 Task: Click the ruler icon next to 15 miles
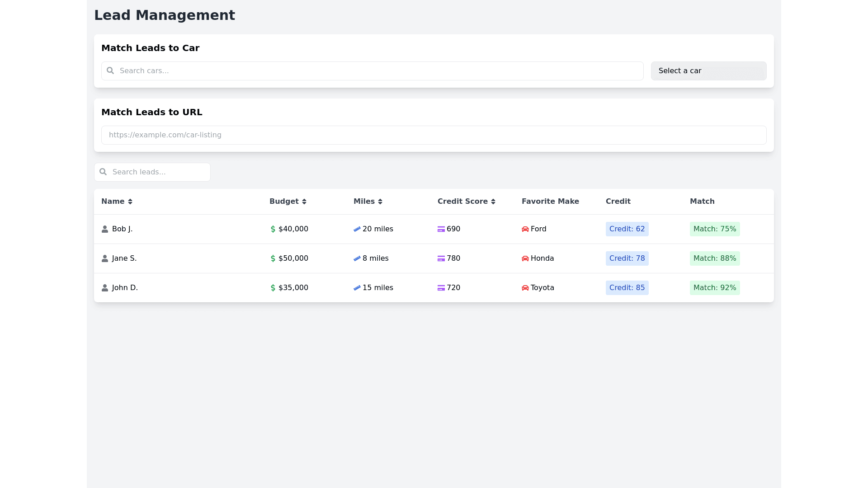[x=357, y=288]
